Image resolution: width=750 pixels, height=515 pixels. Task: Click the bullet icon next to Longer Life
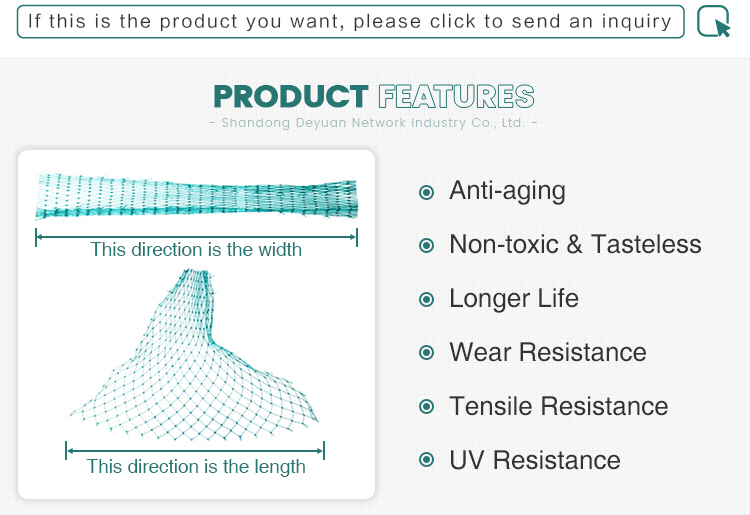426,300
